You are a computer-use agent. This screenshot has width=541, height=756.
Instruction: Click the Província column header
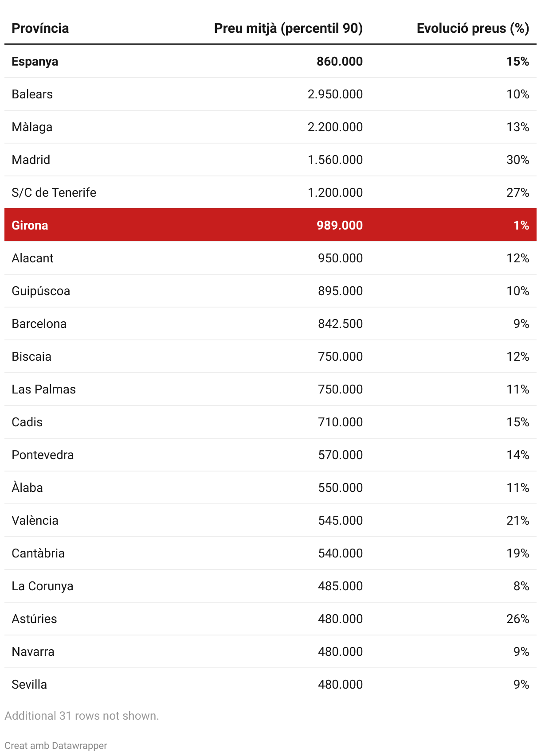(x=40, y=28)
